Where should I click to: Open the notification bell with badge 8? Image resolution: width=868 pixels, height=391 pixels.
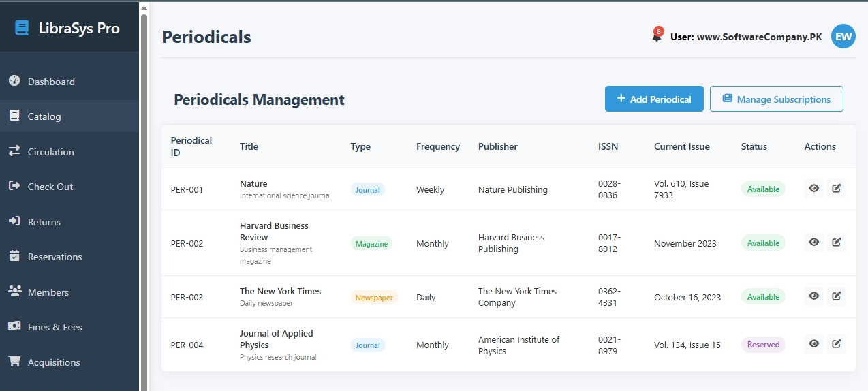(657, 36)
